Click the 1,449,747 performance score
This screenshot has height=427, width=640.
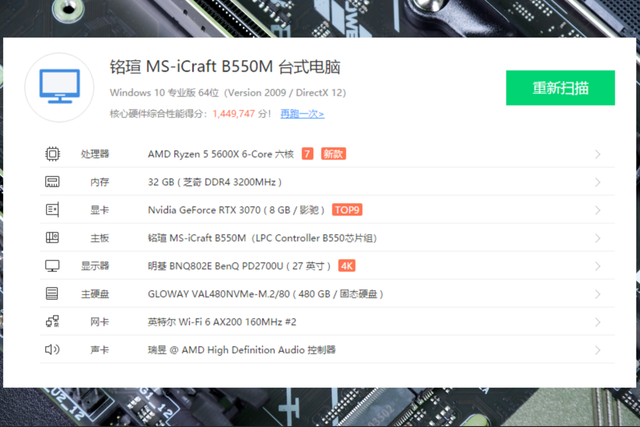click(x=233, y=113)
